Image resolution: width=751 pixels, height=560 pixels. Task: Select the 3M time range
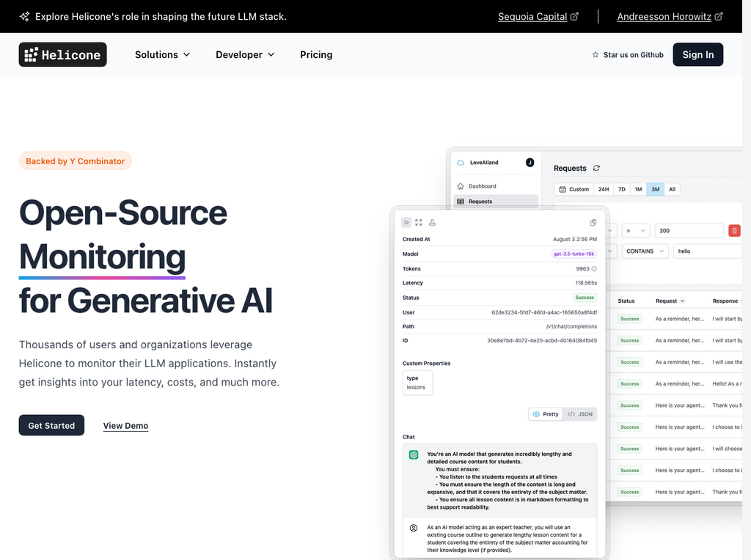(x=655, y=190)
